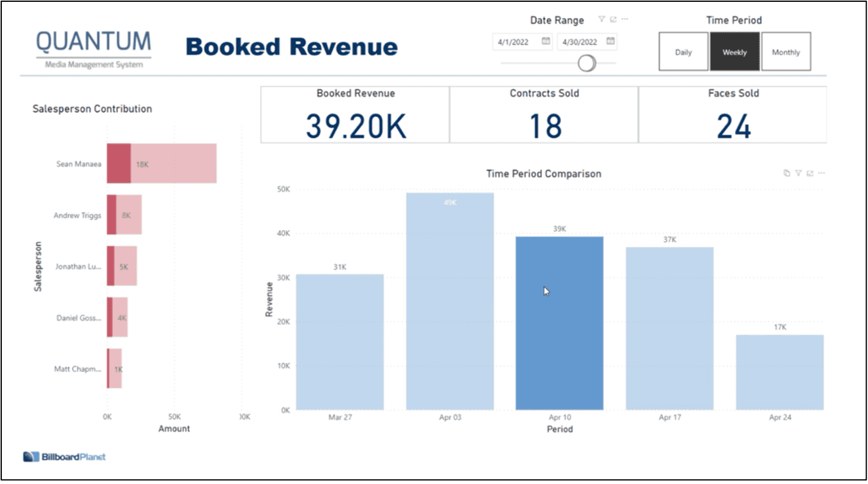868x484 pixels.
Task: Switch Time Period to Daily
Action: (x=683, y=52)
